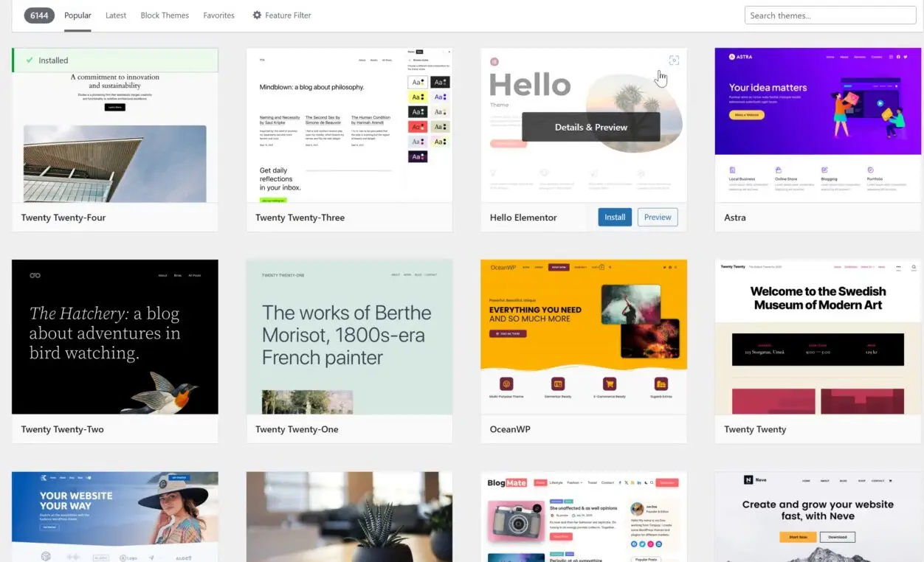Pick the red Aa style swatch

[x=418, y=127]
